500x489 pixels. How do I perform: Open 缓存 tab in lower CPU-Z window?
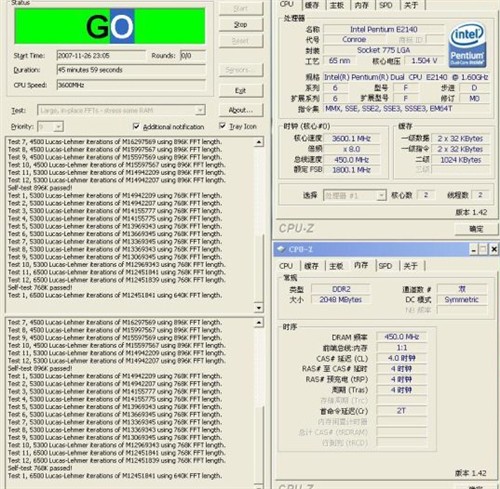(312, 266)
